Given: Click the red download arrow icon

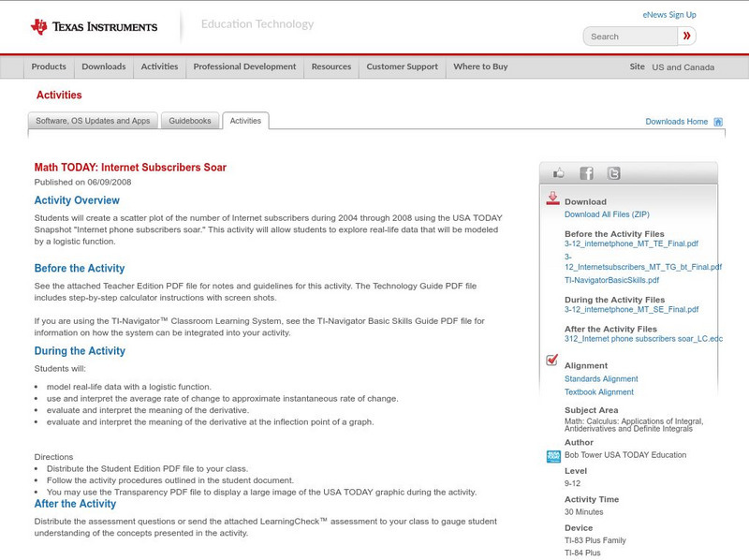Looking at the screenshot, I should pos(552,199).
